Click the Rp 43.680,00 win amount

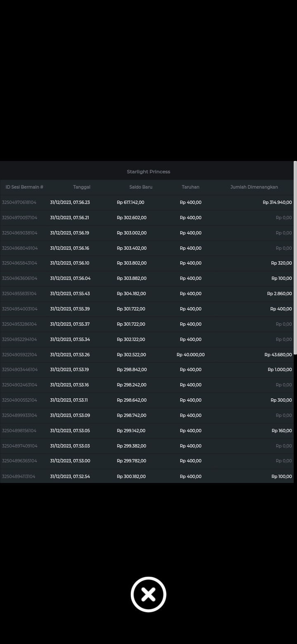click(x=278, y=355)
